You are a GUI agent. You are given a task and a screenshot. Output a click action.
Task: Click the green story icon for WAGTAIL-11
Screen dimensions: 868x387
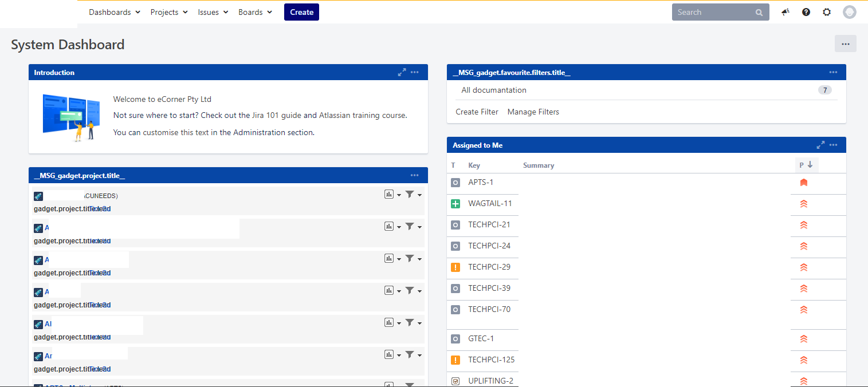point(455,204)
